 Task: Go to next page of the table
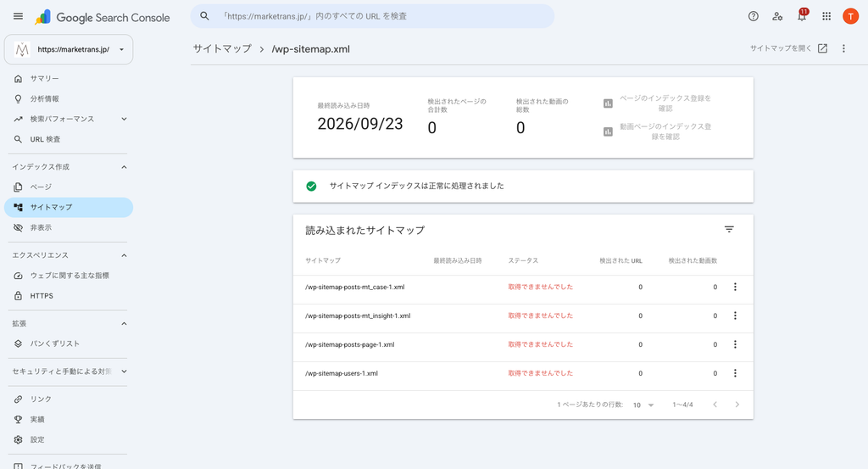tap(737, 405)
